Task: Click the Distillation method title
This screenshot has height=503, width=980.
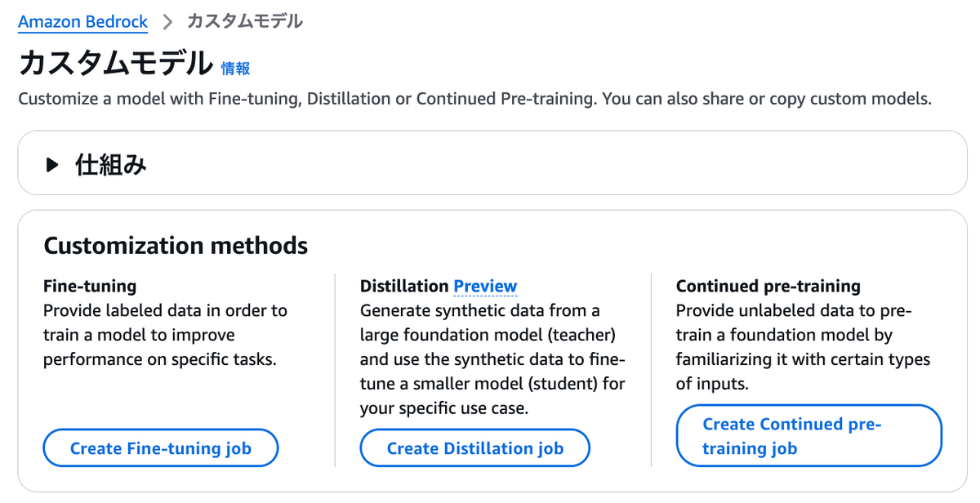Action: pos(404,286)
